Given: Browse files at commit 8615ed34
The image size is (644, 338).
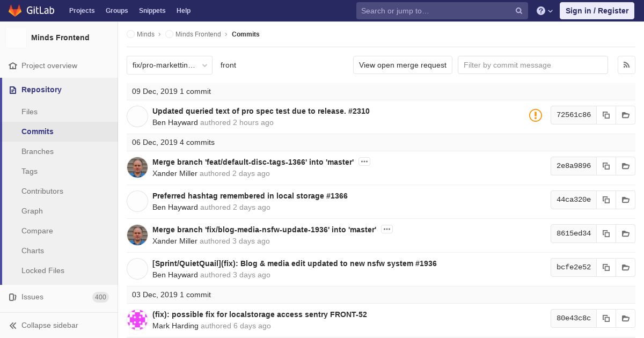Looking at the screenshot, I should tap(626, 233).
